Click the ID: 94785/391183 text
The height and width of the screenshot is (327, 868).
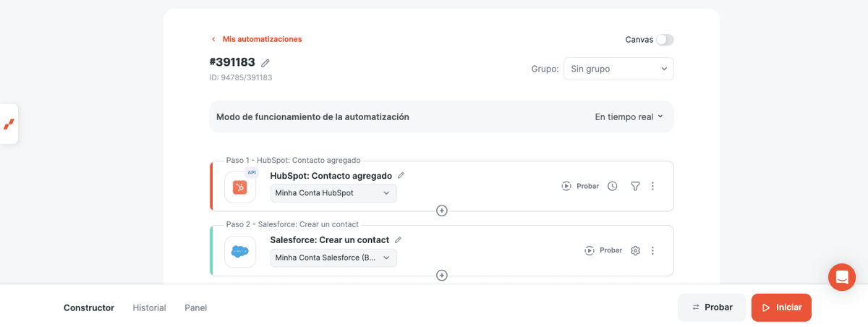click(241, 77)
